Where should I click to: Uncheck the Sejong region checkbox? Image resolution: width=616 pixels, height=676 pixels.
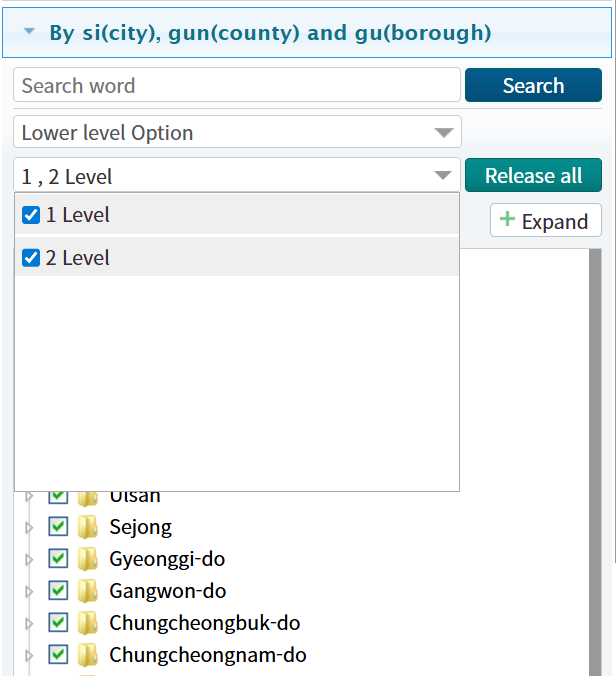tap(58, 527)
